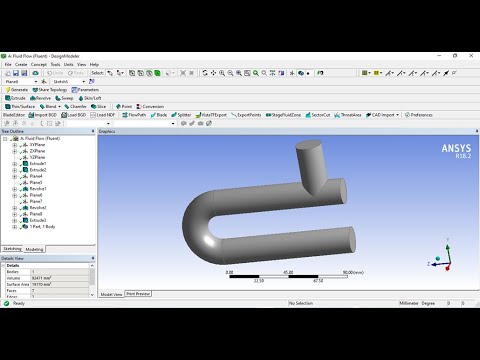The height and width of the screenshot is (360, 480).
Task: Open the CAD Import dropdown arrow
Action: 398,115
